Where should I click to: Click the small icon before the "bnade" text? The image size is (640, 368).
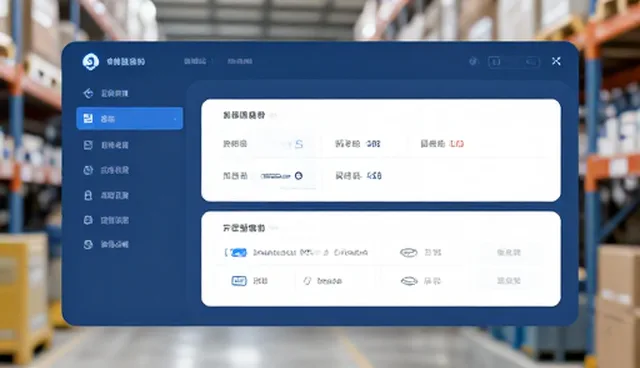point(307,281)
